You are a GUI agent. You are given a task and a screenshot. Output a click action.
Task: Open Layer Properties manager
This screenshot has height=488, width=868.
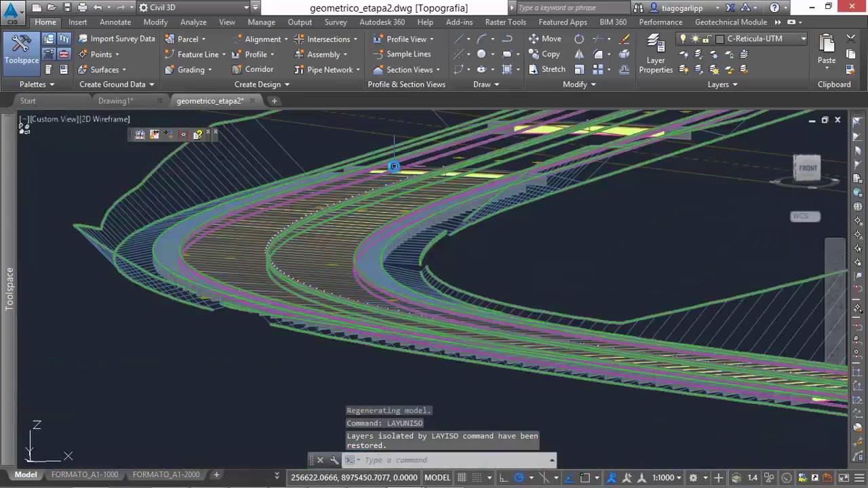[x=656, y=53]
